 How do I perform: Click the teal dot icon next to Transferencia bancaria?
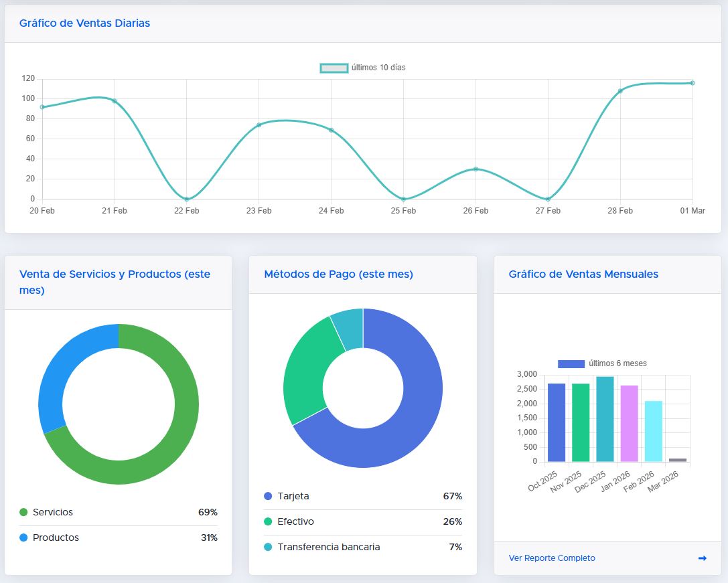pyautogui.click(x=269, y=547)
